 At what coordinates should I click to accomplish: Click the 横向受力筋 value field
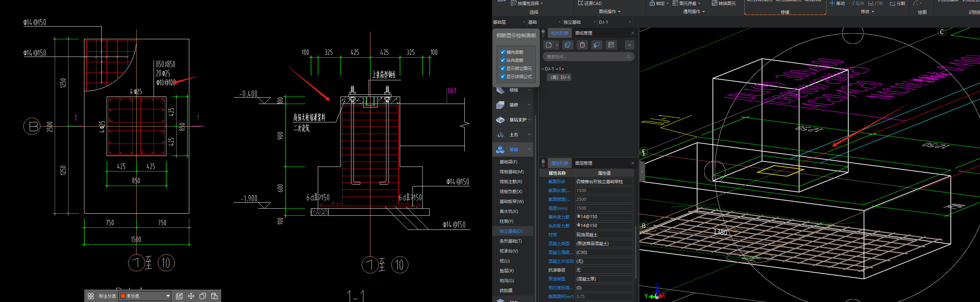pos(604,217)
